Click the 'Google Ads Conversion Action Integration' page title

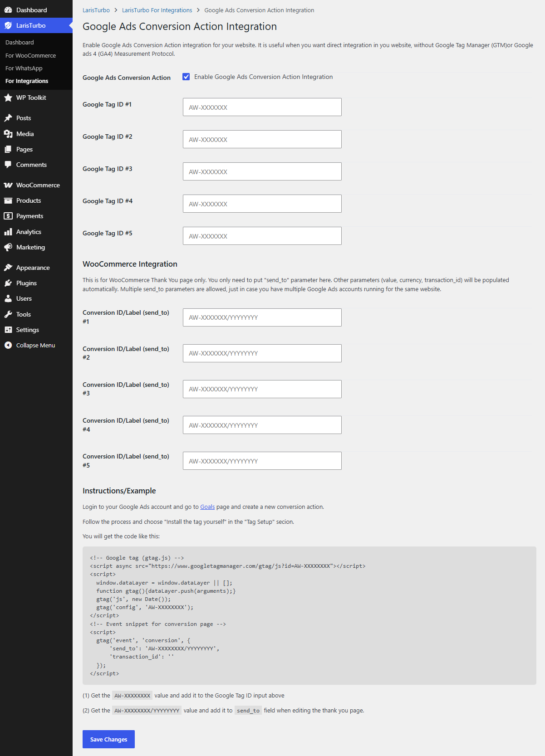[180, 26]
